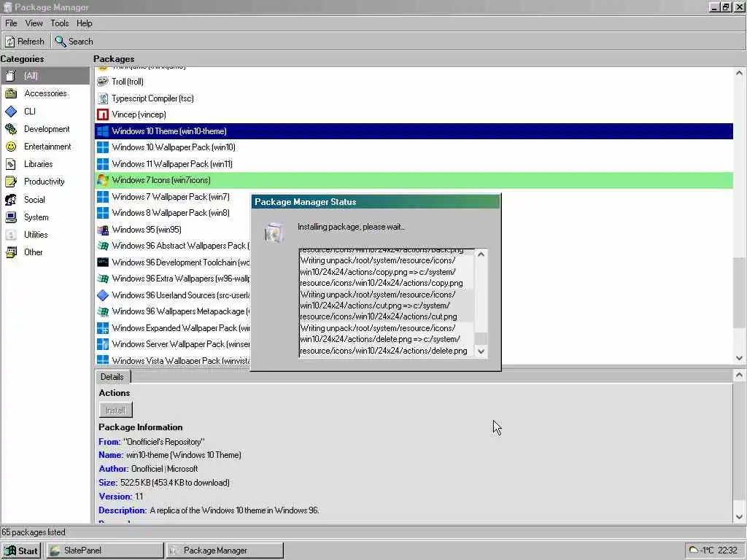Click the Windows 96 Development Toolchain icon
This screenshot has height=560, width=747.
point(102,262)
